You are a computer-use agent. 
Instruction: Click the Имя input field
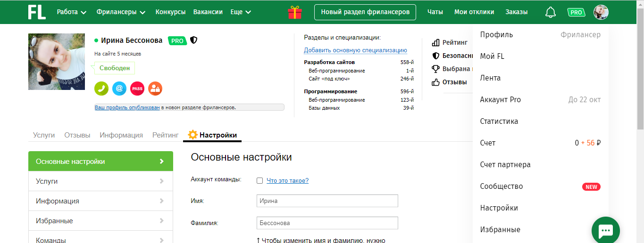click(x=327, y=201)
